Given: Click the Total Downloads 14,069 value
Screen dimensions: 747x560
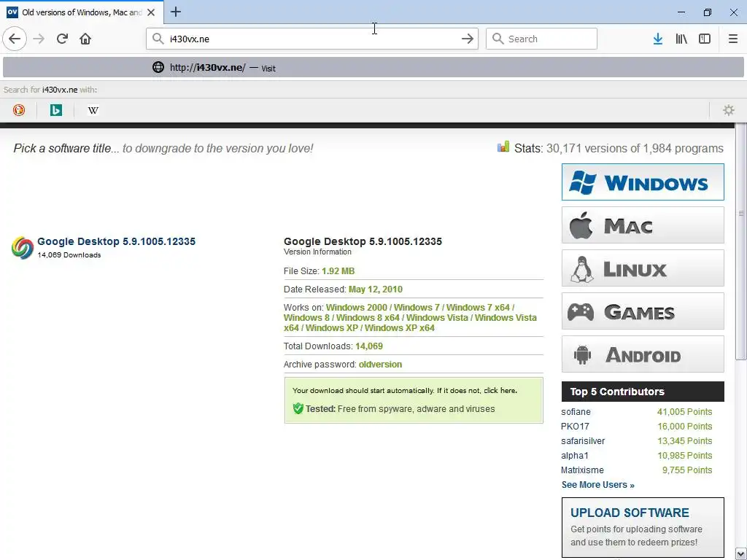Looking at the screenshot, I should (369, 346).
